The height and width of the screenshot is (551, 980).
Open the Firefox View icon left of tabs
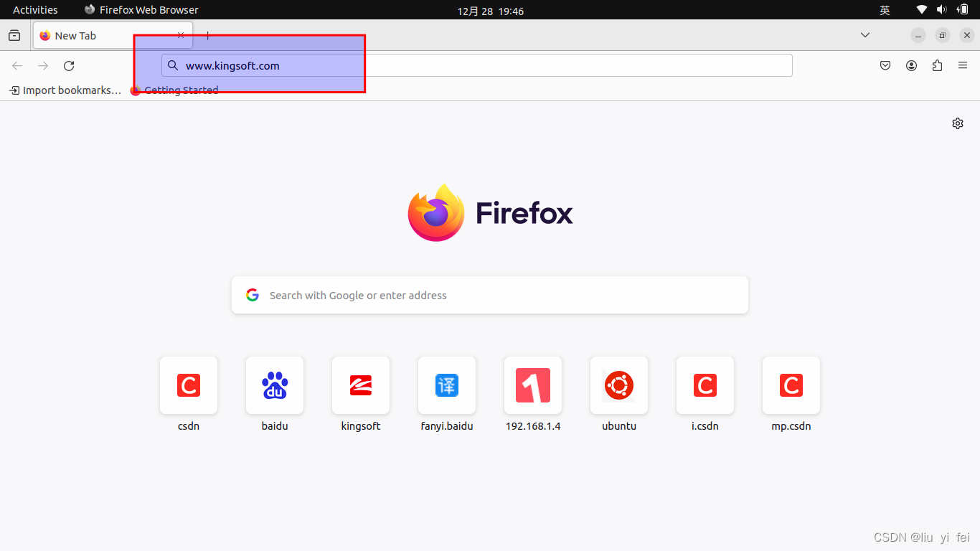(x=14, y=35)
